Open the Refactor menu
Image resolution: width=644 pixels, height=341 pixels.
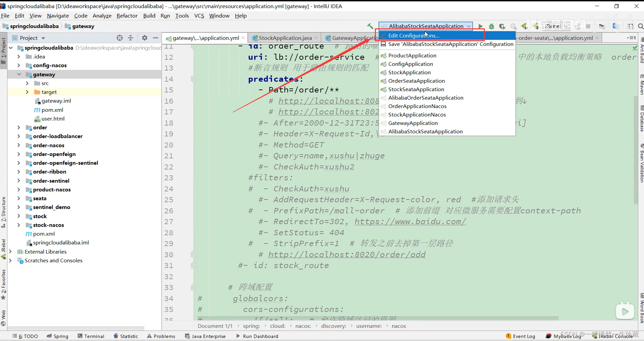pos(127,16)
